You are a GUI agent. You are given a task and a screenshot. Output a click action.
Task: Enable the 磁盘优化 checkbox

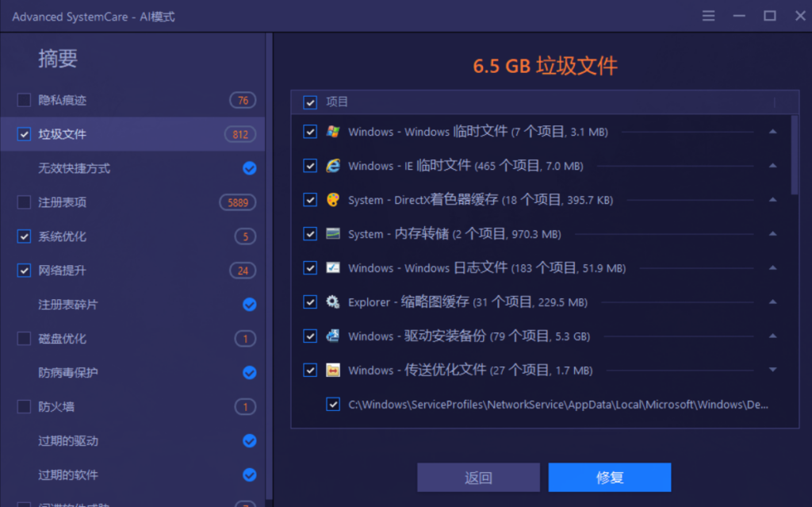pos(24,338)
